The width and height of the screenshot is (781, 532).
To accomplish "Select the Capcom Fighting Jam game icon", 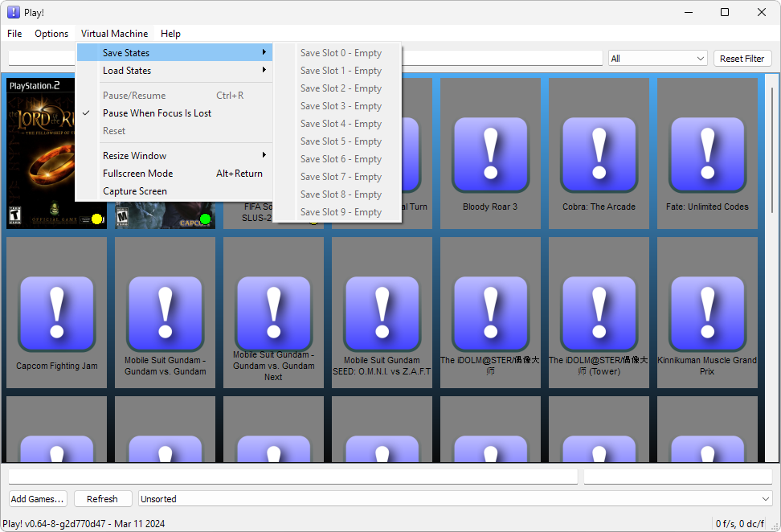I will click(56, 314).
